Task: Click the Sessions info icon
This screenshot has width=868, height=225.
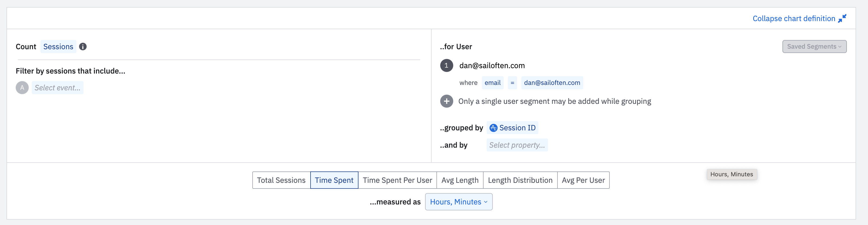Action: [x=83, y=47]
